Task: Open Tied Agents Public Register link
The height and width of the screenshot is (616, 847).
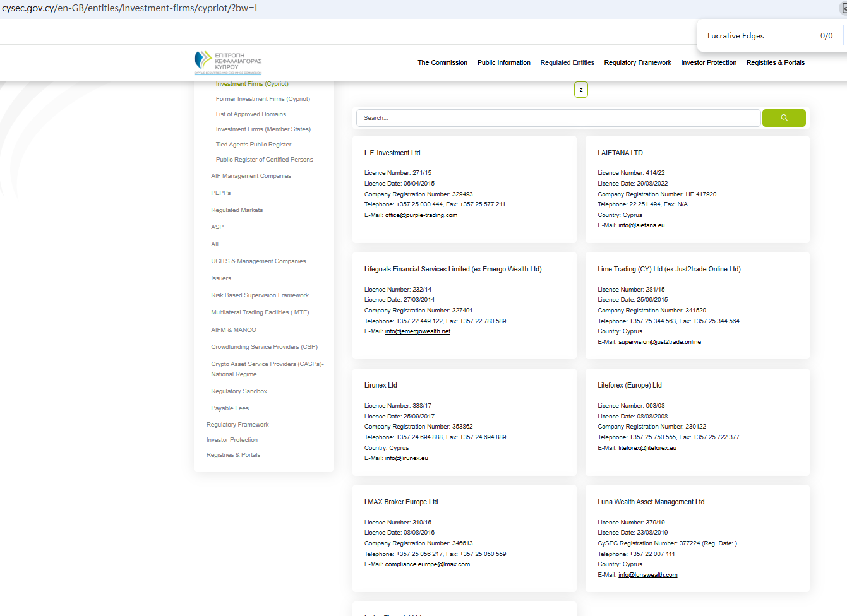Action: [253, 145]
